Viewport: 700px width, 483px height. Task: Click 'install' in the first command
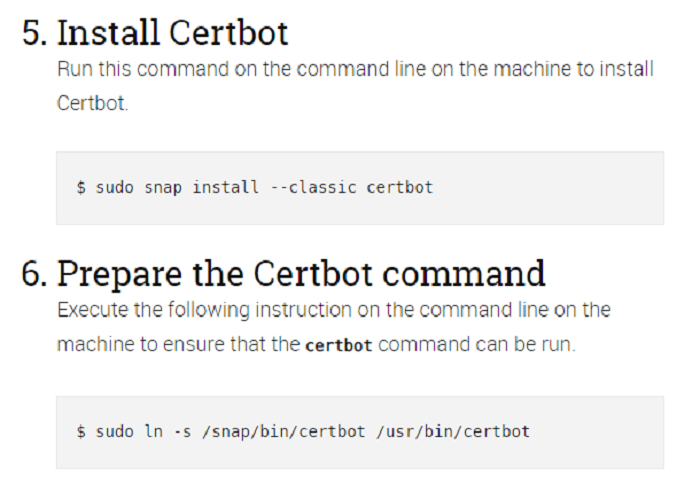point(226,187)
